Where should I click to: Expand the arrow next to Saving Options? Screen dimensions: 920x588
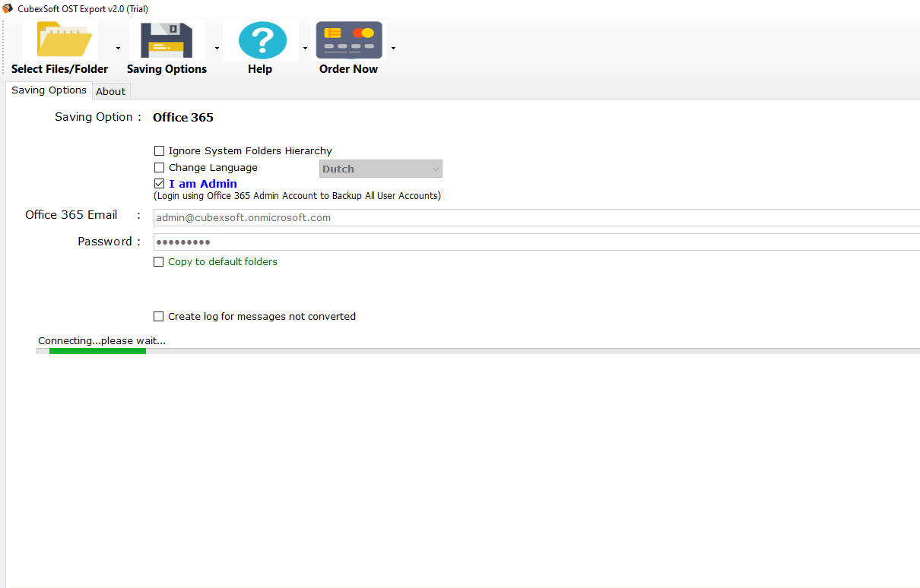[x=217, y=48]
